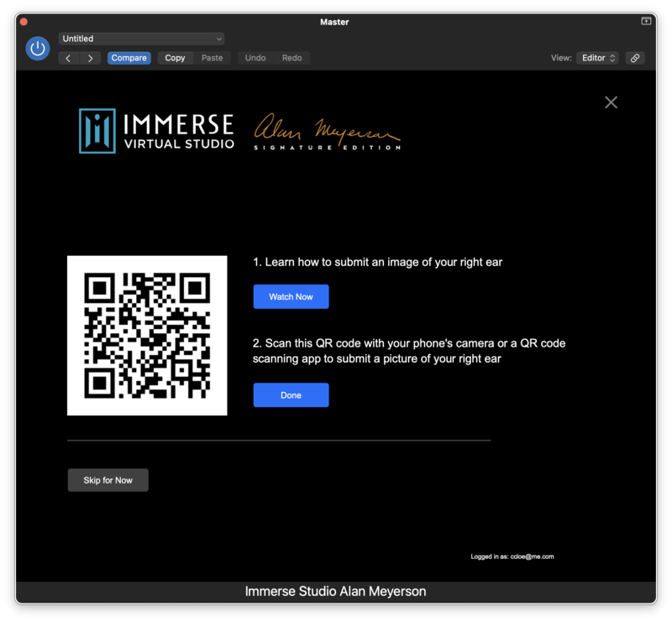Viewport: 672px width, 622px height.
Task: Go to next preset arrow
Action: click(x=90, y=58)
